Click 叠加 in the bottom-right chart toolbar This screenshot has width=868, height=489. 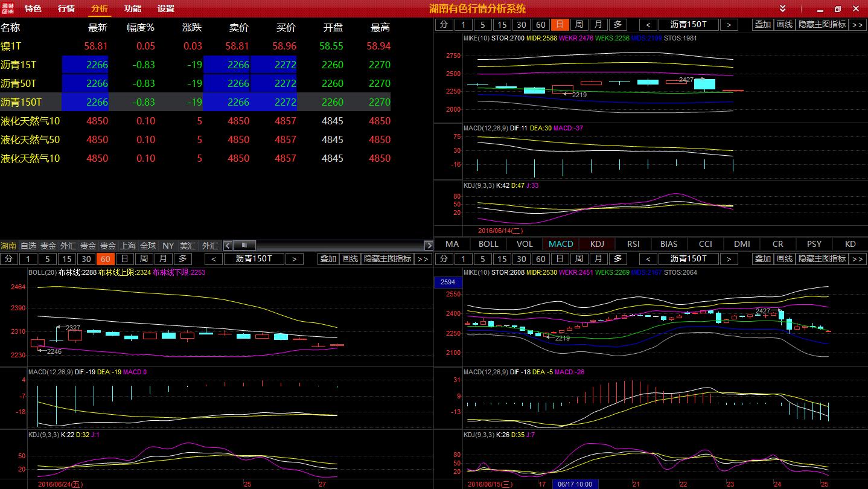[x=763, y=259]
